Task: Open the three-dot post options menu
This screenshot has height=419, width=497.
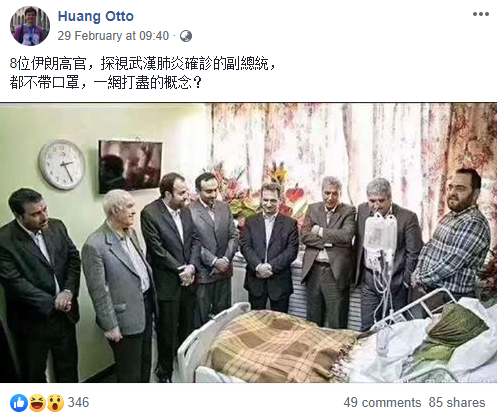Action: tap(481, 14)
